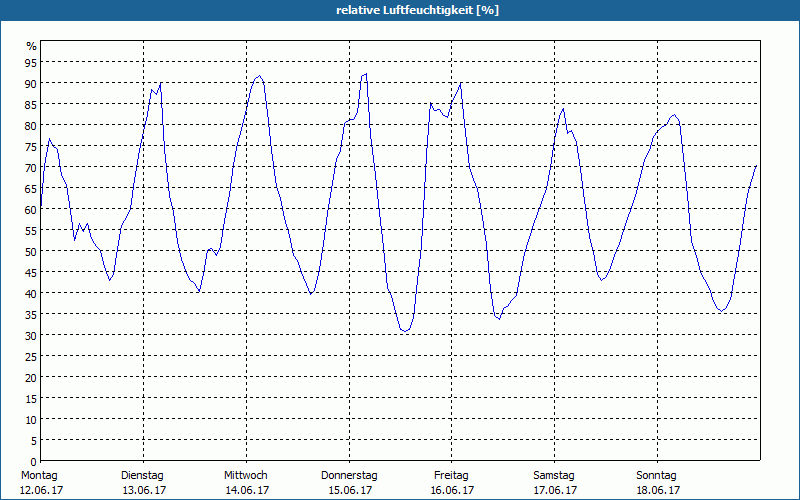Click the date '15.06.17'

350,490
